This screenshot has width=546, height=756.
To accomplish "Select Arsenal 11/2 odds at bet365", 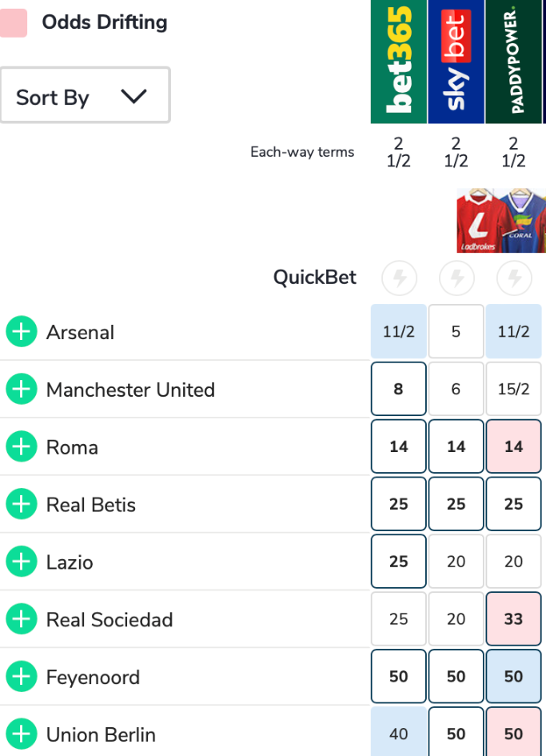I will 399,331.
